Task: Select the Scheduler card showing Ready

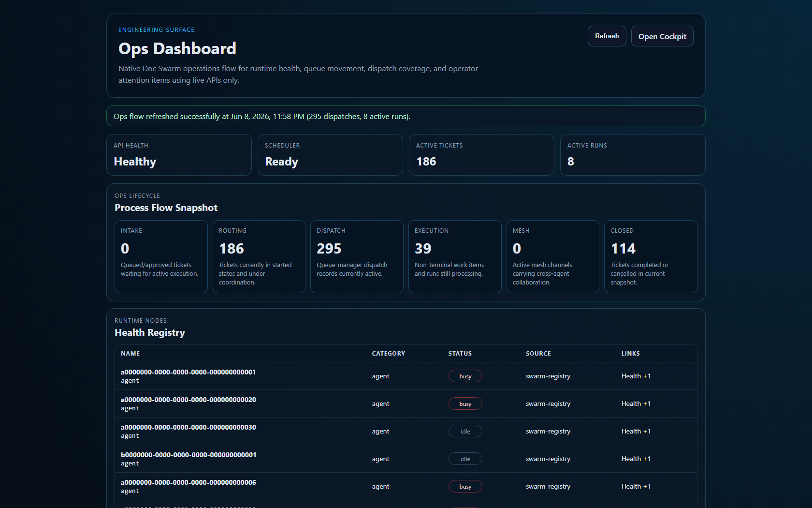Action: click(x=330, y=155)
